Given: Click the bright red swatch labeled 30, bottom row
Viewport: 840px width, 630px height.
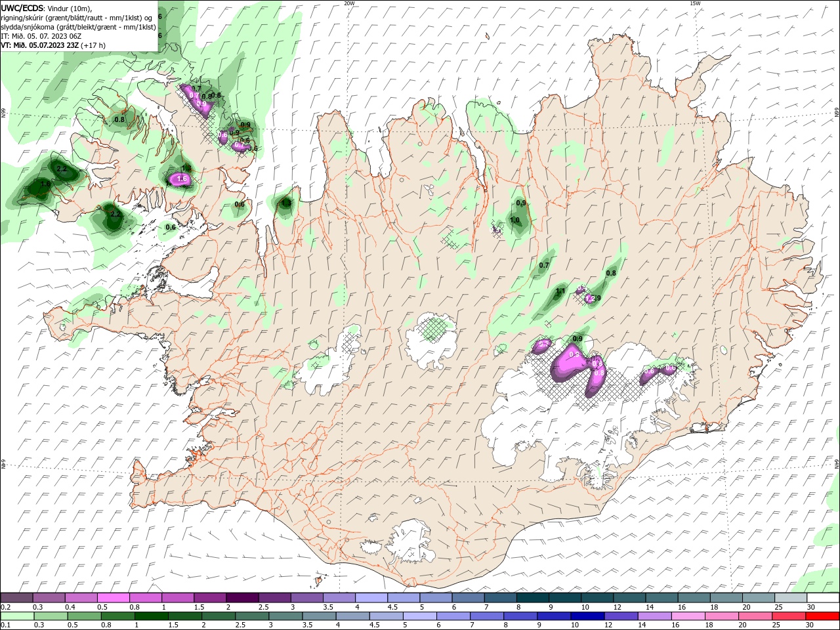Looking at the screenshot, I should pyautogui.click(x=823, y=616).
